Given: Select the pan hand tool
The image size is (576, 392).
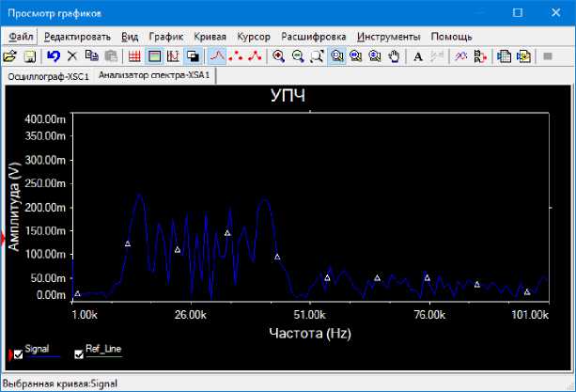Looking at the screenshot, I should [395, 56].
